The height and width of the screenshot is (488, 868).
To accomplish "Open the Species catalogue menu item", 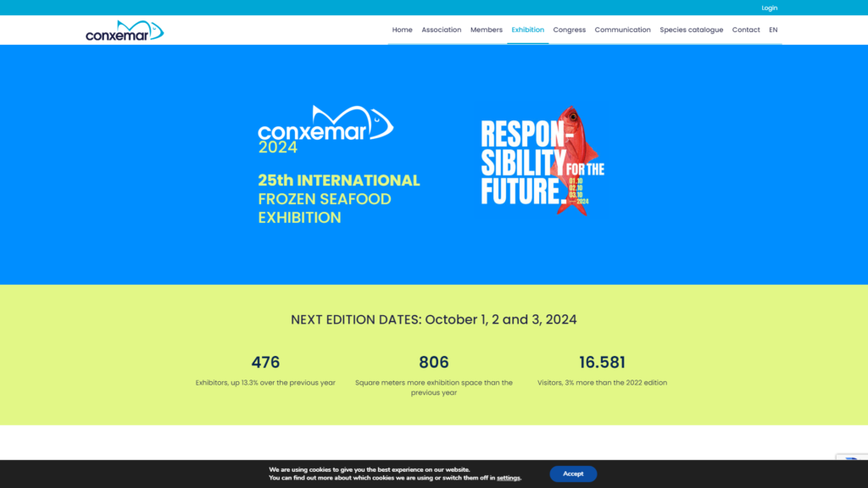I will pos(691,30).
